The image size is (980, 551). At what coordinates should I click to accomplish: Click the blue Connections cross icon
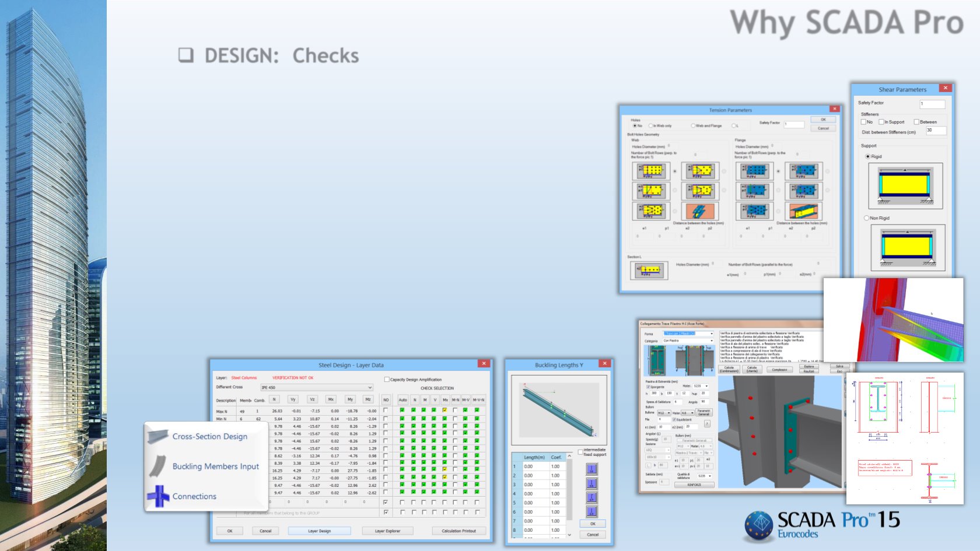(x=157, y=496)
